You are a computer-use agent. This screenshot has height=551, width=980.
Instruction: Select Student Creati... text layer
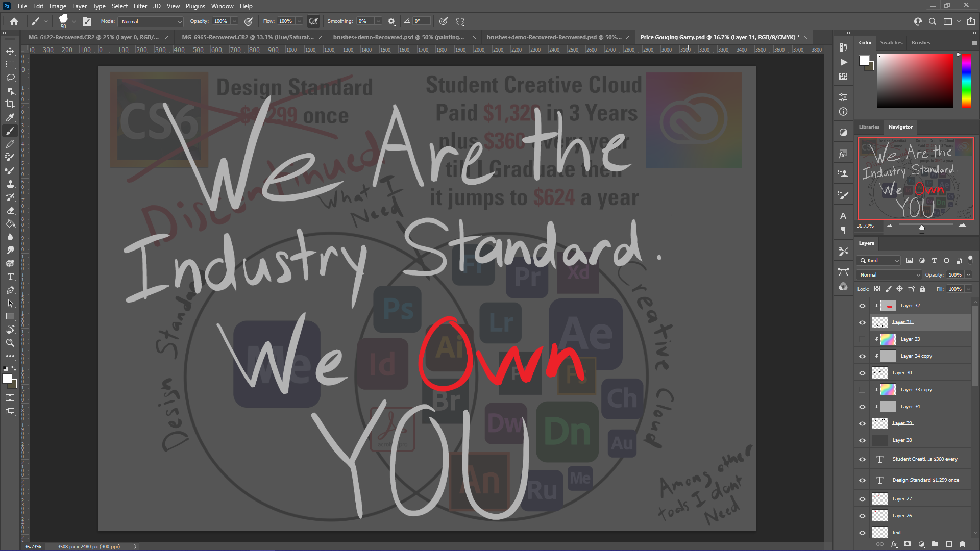pyautogui.click(x=915, y=459)
